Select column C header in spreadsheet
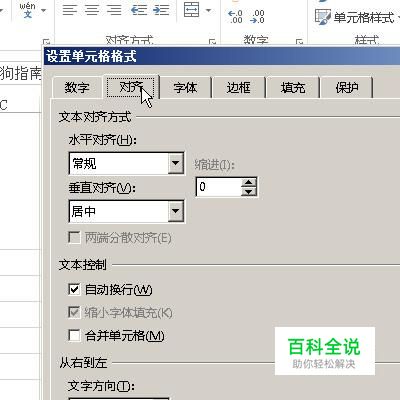The width and height of the screenshot is (400, 400). [20, 105]
